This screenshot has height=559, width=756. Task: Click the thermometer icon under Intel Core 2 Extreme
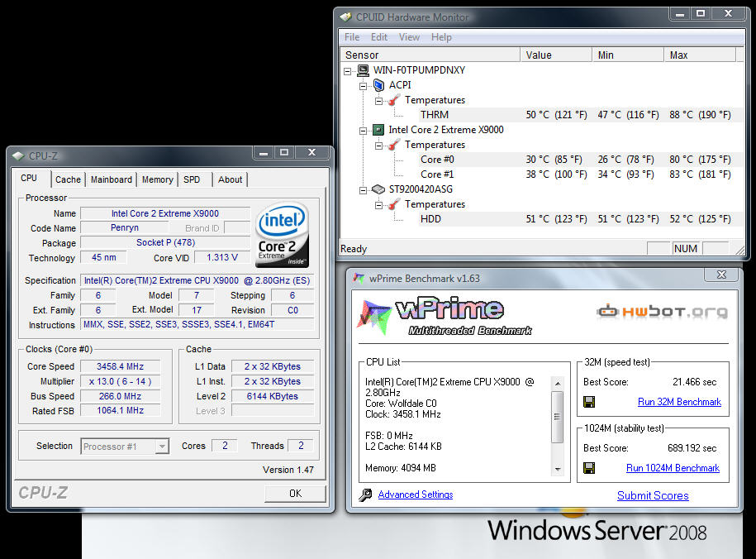(394, 145)
